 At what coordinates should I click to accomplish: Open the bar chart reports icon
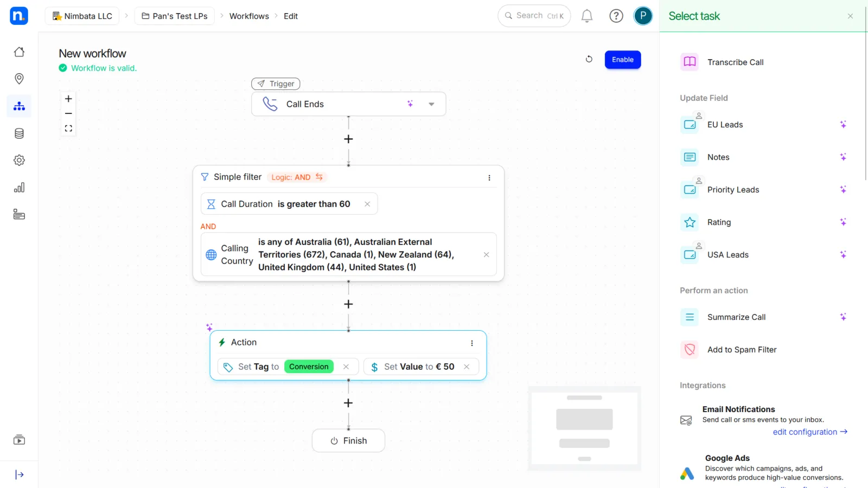tap(19, 188)
